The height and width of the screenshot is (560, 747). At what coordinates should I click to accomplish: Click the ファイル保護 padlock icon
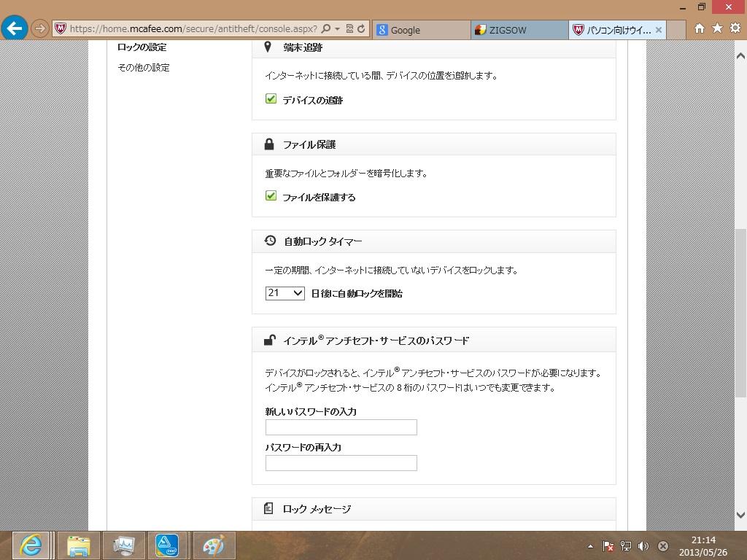coord(269,144)
